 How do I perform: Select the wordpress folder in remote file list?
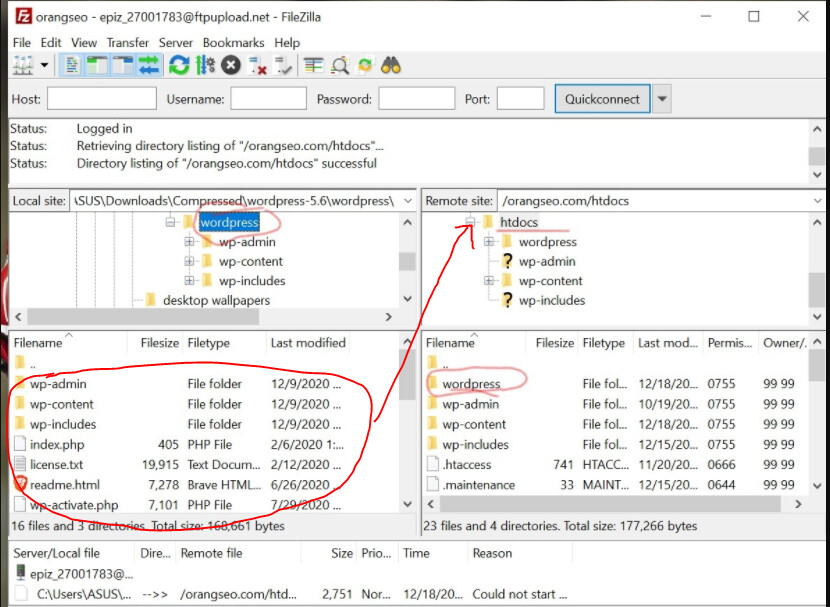click(471, 384)
